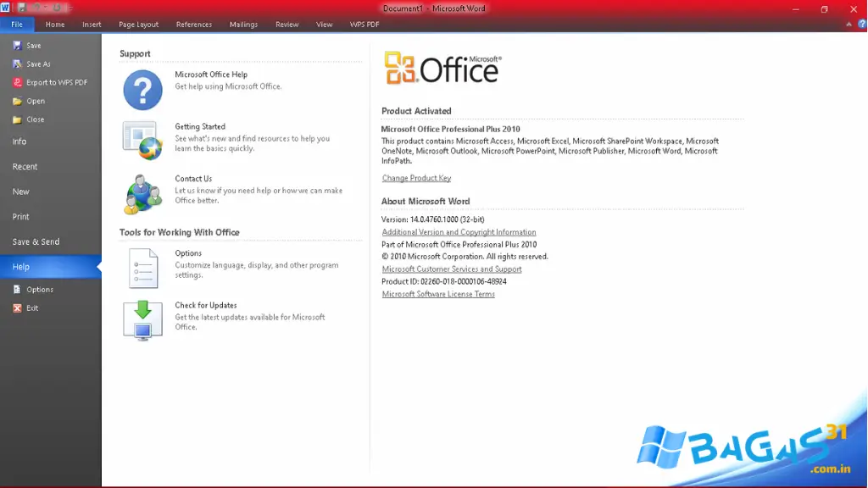Switch to the Home ribbon tab
Image resolution: width=868 pixels, height=488 pixels.
[54, 25]
